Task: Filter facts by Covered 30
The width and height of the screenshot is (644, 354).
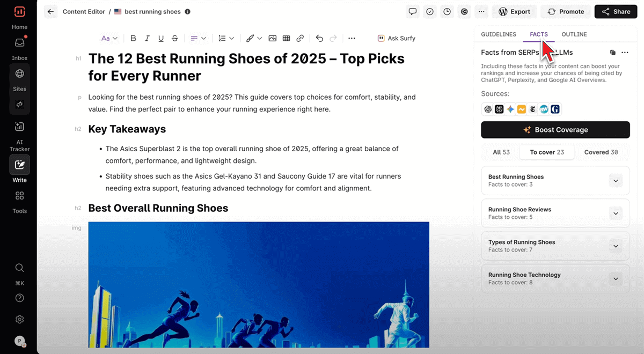Action: click(601, 152)
